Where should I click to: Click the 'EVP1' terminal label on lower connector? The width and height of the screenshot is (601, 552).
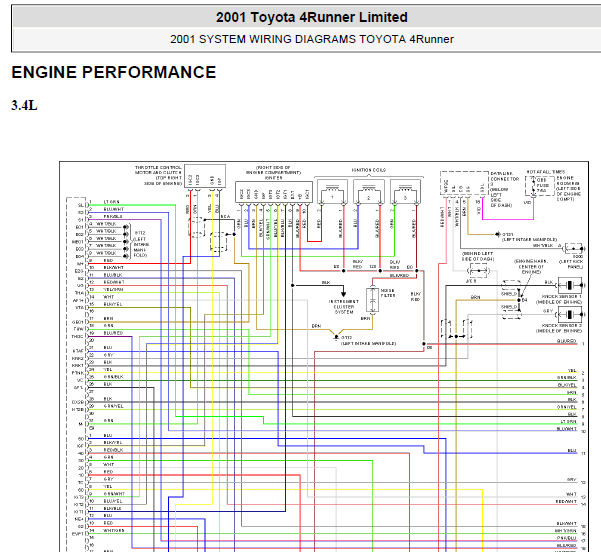[78, 534]
